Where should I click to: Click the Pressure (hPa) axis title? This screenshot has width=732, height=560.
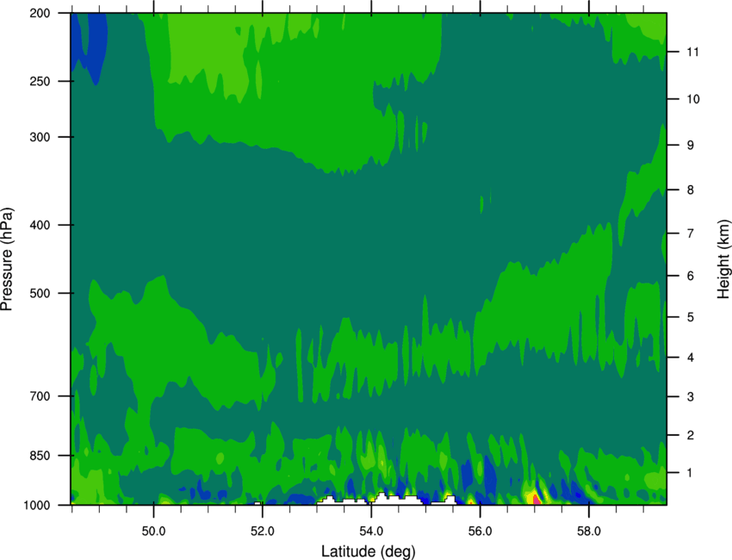click(8, 258)
